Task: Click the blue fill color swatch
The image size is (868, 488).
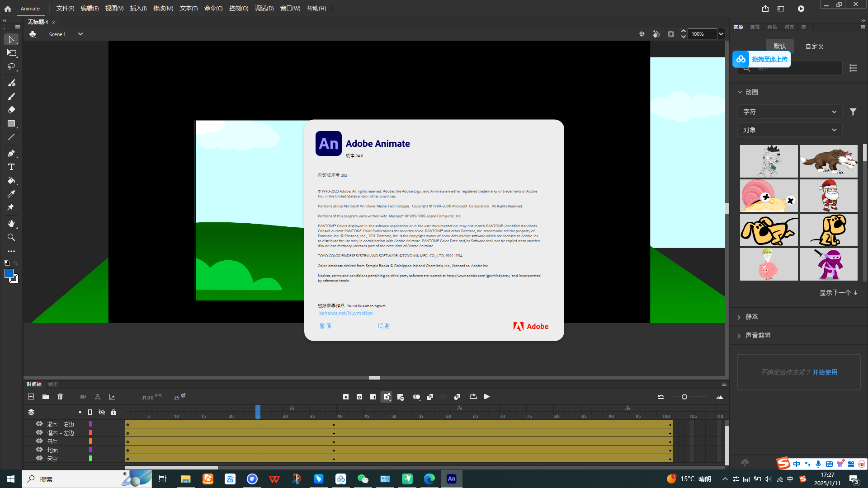Action: tap(9, 273)
